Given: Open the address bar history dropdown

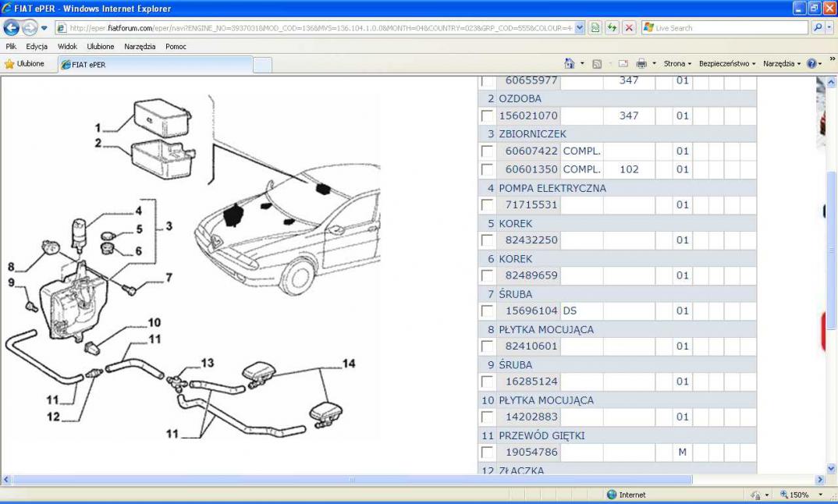Looking at the screenshot, I should 579,28.
